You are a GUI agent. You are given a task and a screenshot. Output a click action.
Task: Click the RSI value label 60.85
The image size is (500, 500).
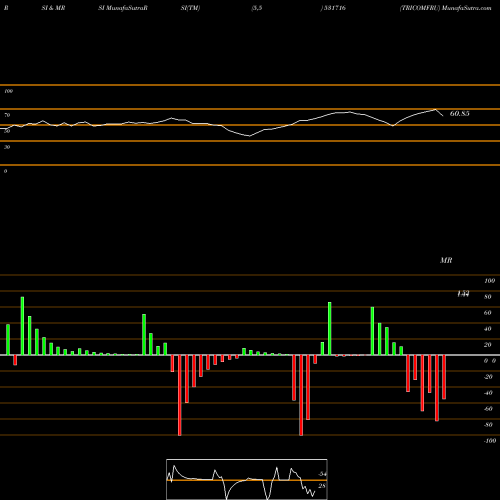click(459, 114)
